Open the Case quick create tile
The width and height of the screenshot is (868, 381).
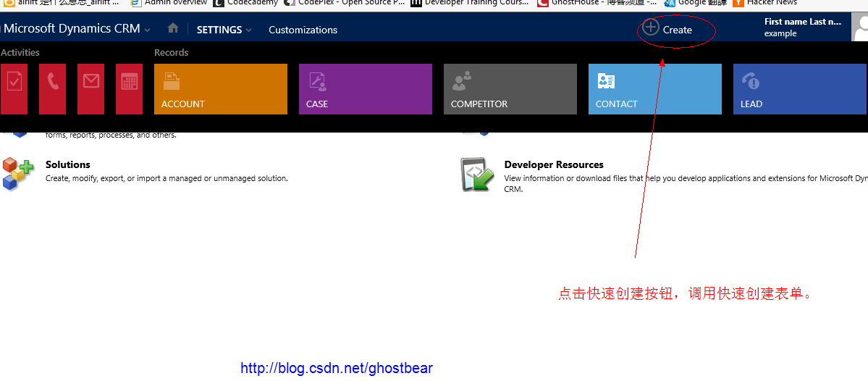(x=366, y=88)
